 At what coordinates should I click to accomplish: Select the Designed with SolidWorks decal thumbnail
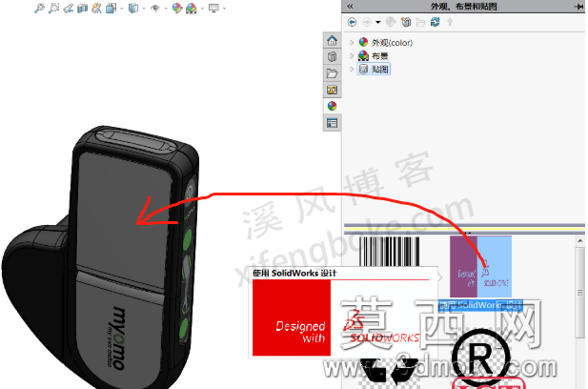coord(480,266)
